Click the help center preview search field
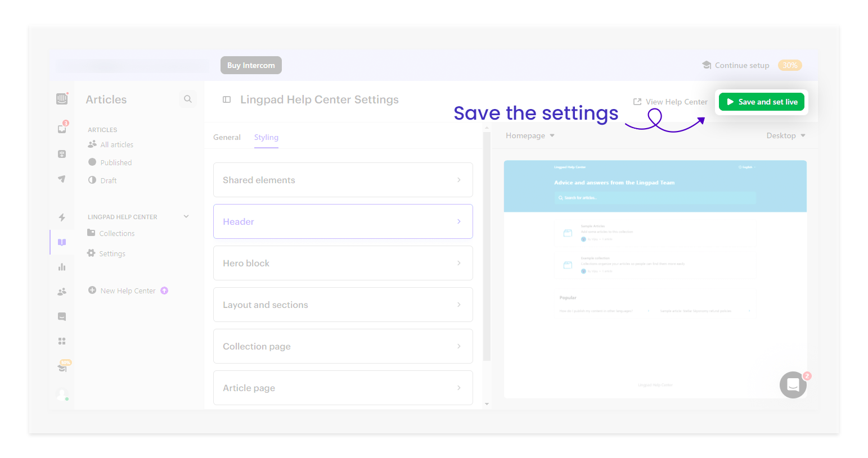 [x=655, y=198]
